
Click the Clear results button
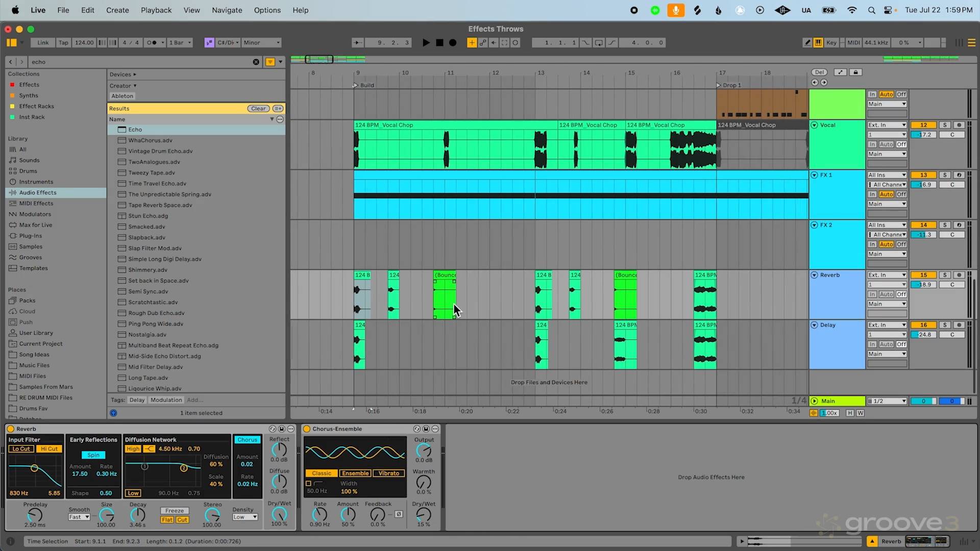coord(258,109)
